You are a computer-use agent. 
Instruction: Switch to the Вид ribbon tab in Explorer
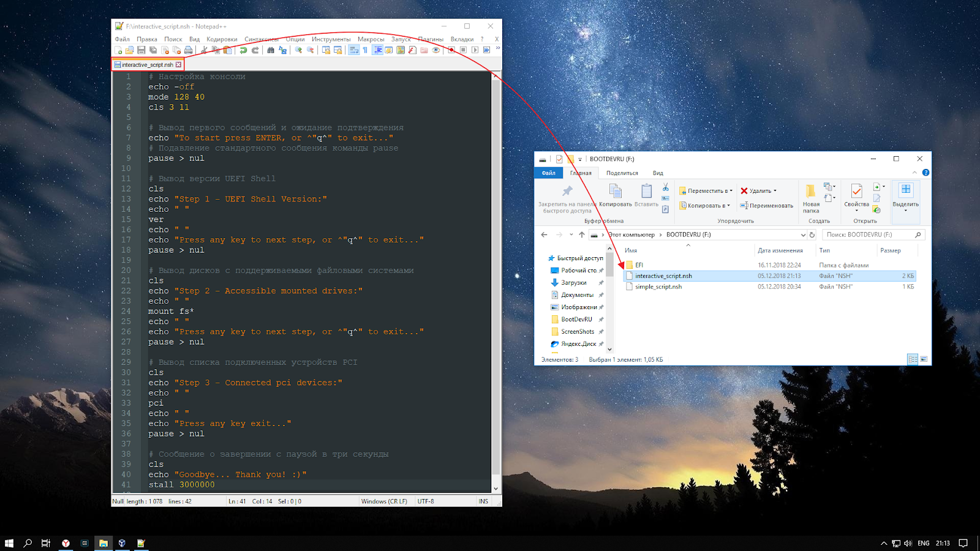658,173
